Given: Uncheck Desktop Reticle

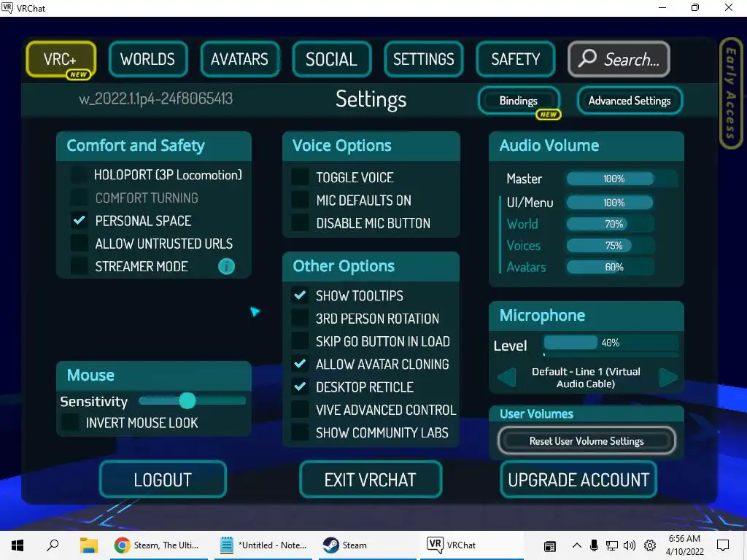Looking at the screenshot, I should point(300,386).
